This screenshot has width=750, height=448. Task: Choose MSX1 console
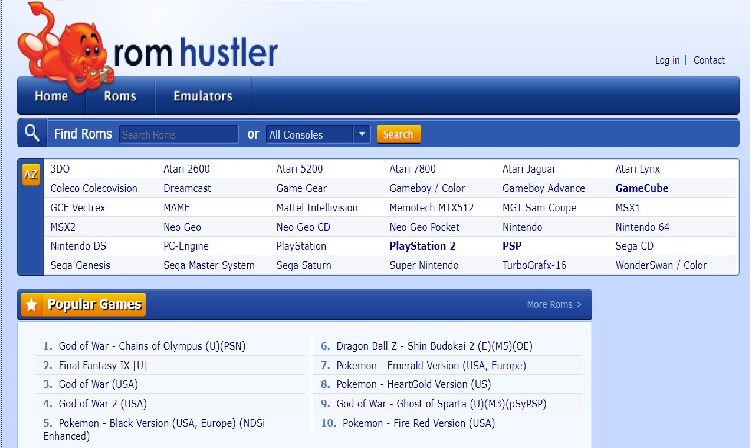[628, 208]
